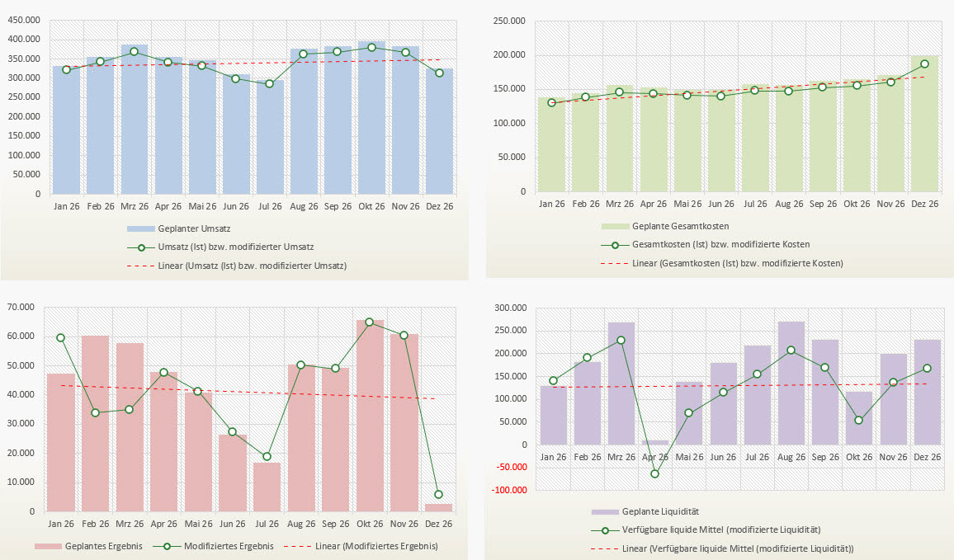Image resolution: width=954 pixels, height=560 pixels.
Task: Click the Dez 26 bar for Geplante Gesamtkosten
Action: click(924, 124)
